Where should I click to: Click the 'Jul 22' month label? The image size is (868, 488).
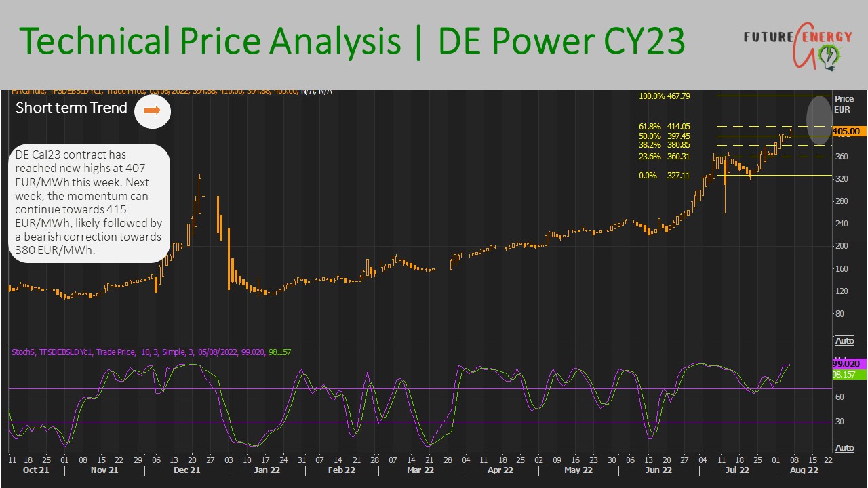tap(737, 470)
